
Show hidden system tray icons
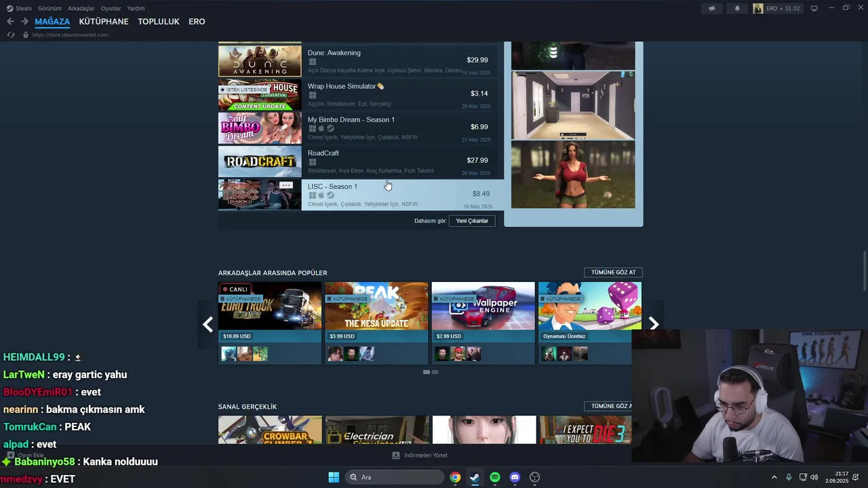[x=774, y=477]
